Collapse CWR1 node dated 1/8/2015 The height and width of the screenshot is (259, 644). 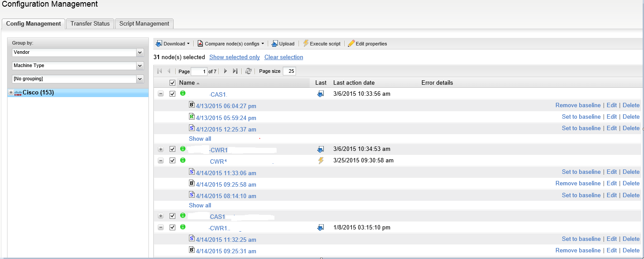(x=161, y=228)
